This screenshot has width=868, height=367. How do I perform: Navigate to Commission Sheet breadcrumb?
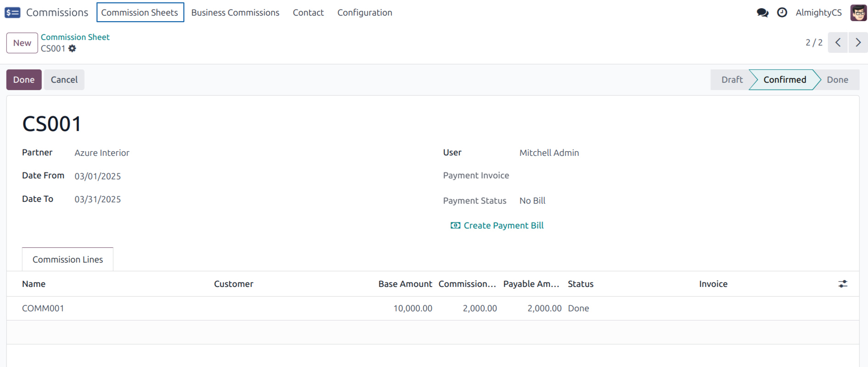(75, 37)
